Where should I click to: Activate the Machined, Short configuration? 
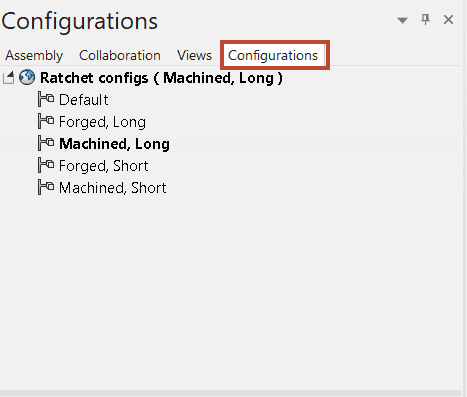pos(113,188)
